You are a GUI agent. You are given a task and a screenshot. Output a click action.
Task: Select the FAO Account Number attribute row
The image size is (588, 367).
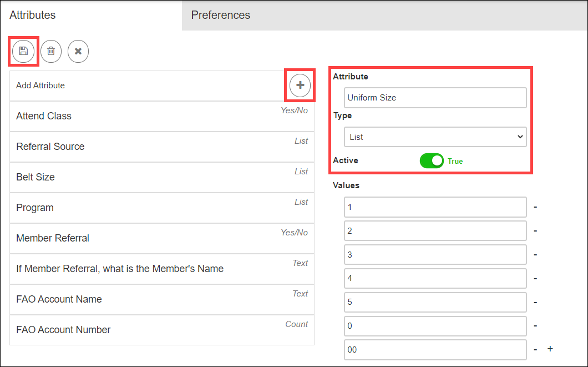tap(162, 330)
